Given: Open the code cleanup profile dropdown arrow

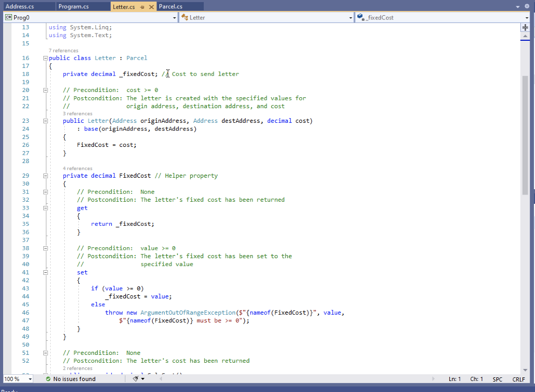Looking at the screenshot, I should (143, 379).
